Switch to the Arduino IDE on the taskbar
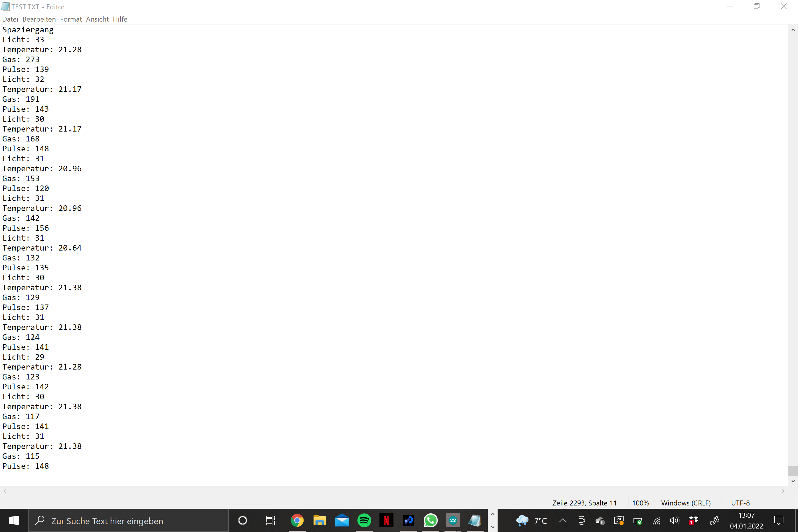 453,520
